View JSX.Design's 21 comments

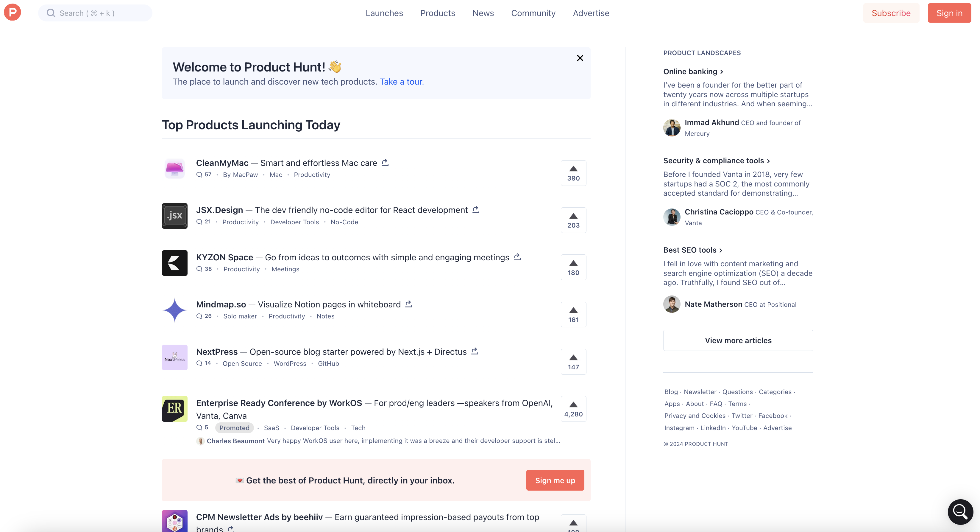point(204,222)
